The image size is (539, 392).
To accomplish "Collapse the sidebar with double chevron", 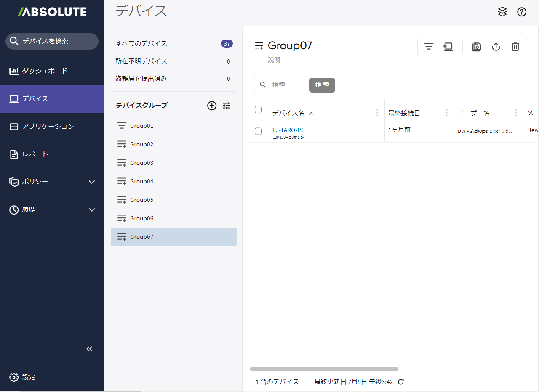I will tap(89, 349).
